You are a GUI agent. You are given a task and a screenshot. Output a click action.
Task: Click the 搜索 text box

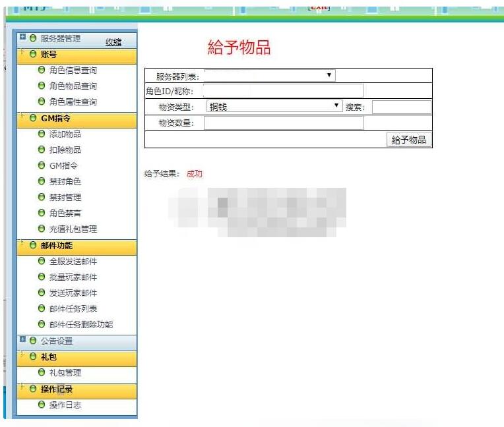[401, 107]
